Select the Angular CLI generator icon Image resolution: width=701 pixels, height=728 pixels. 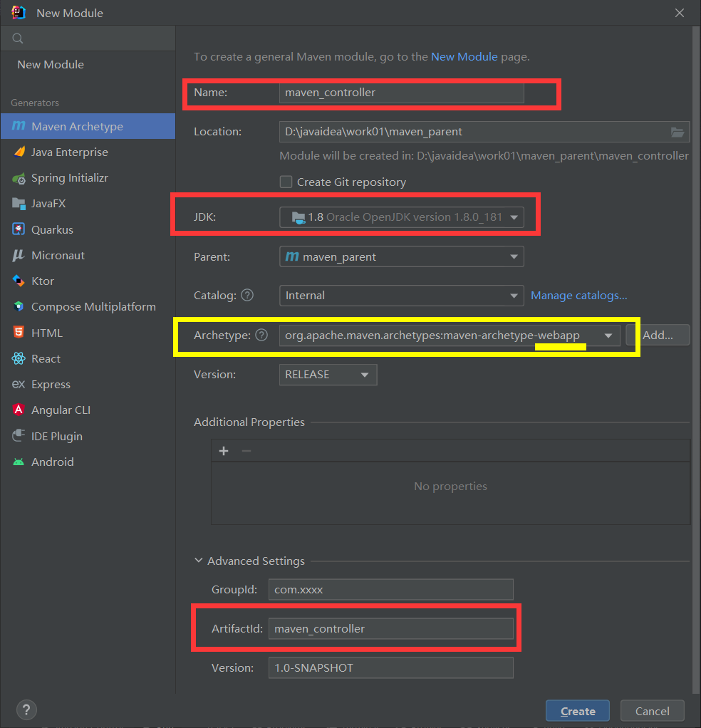[x=19, y=410]
